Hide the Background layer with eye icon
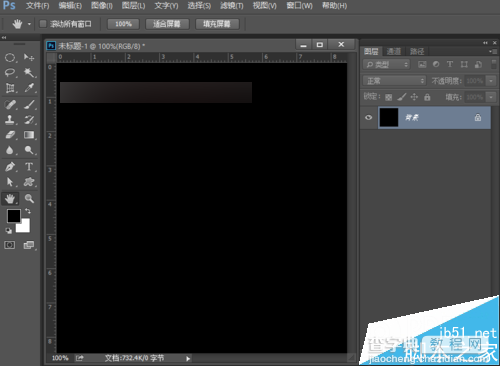Viewport: 500px width, 366px height. 369,117
